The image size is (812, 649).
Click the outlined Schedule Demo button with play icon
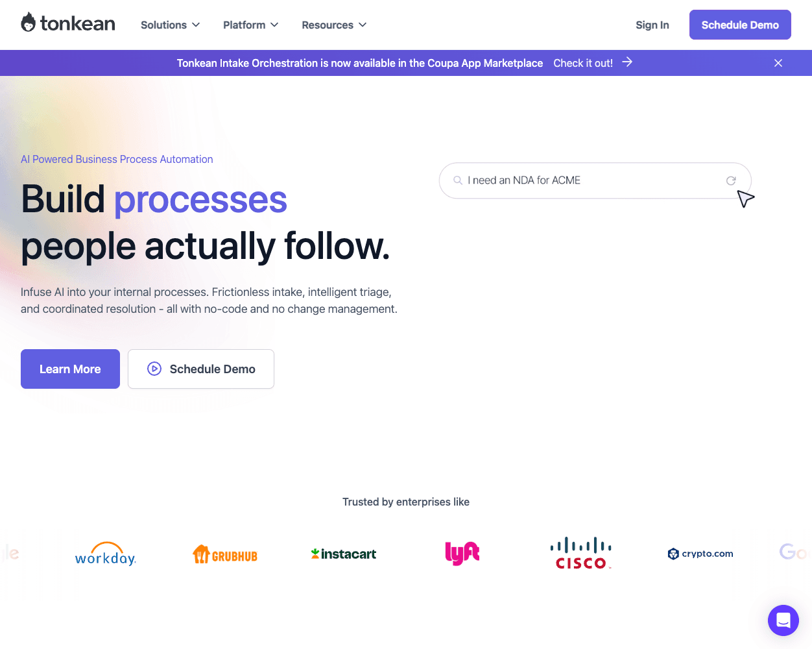tap(201, 369)
